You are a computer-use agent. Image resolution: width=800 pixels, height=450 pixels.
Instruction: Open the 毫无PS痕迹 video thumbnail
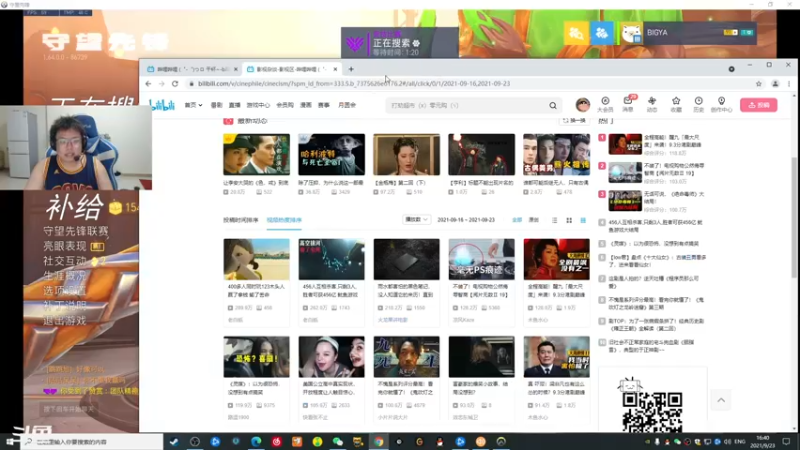pyautogui.click(x=482, y=259)
